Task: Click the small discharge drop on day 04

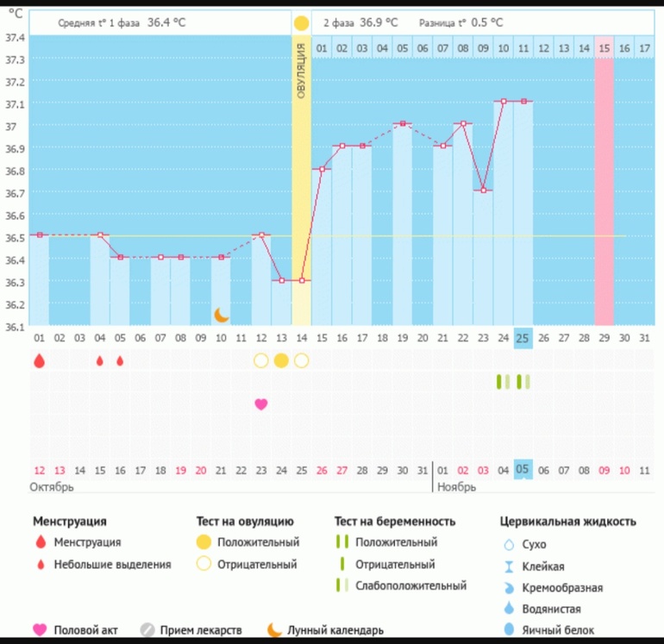Action: coord(99,361)
